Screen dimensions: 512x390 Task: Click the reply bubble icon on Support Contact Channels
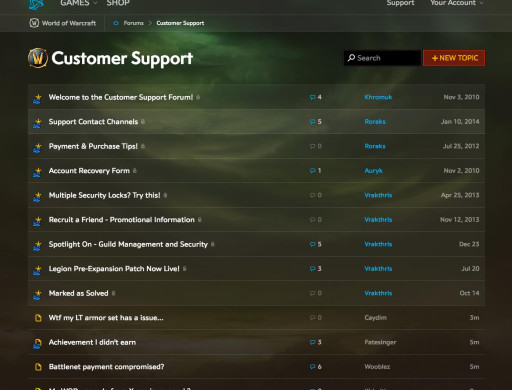312,122
